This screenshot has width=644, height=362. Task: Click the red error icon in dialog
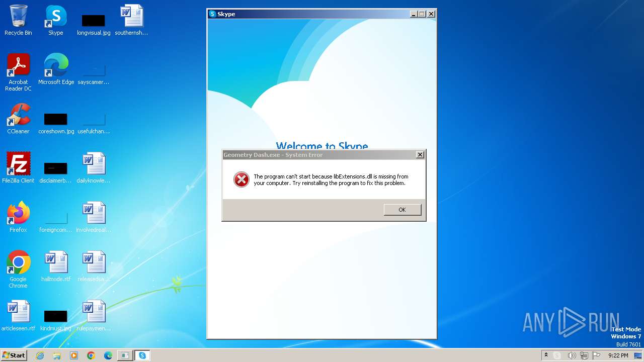pos(242,179)
